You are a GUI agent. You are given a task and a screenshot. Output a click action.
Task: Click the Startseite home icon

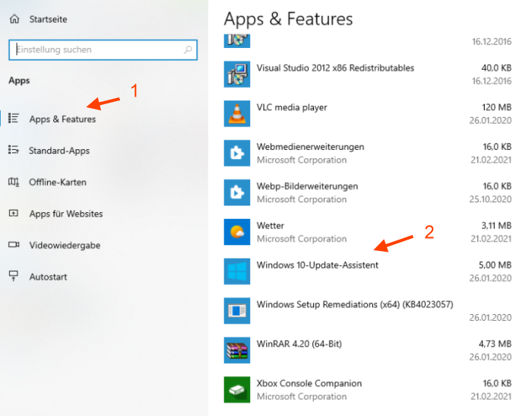[14, 18]
